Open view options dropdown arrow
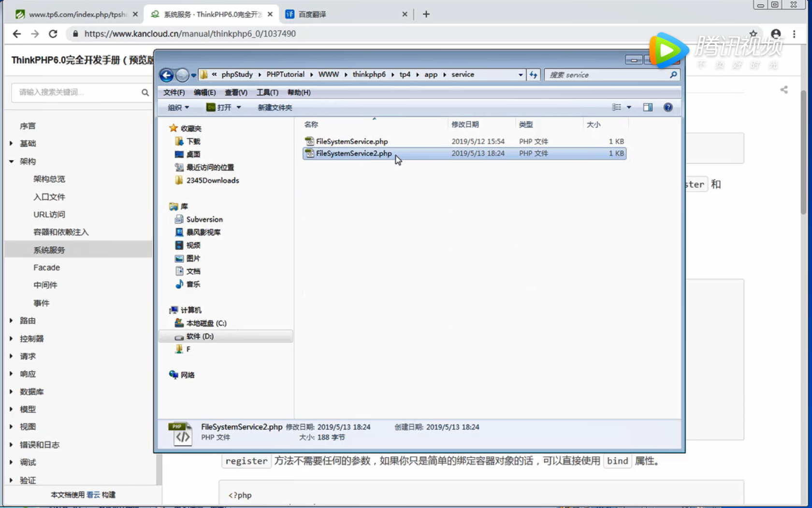This screenshot has width=812, height=508. (x=629, y=107)
